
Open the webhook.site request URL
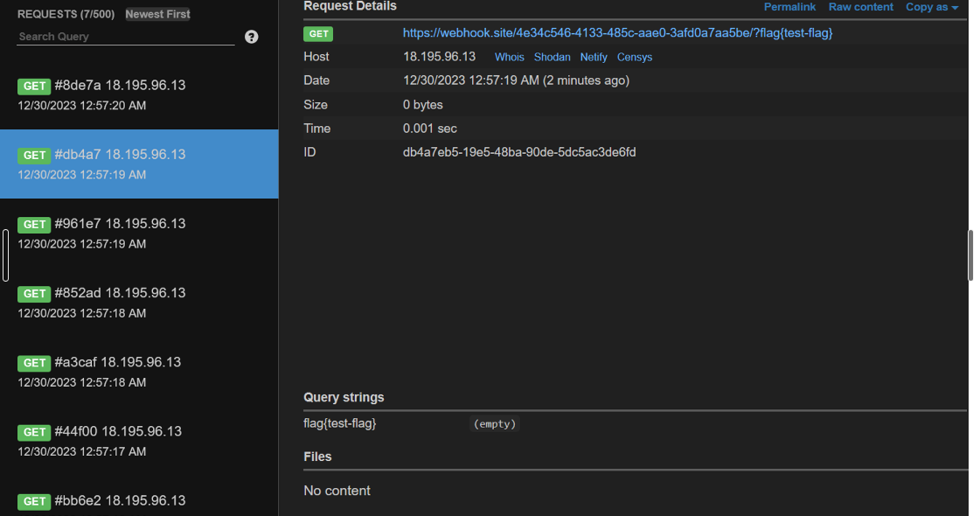(x=617, y=33)
